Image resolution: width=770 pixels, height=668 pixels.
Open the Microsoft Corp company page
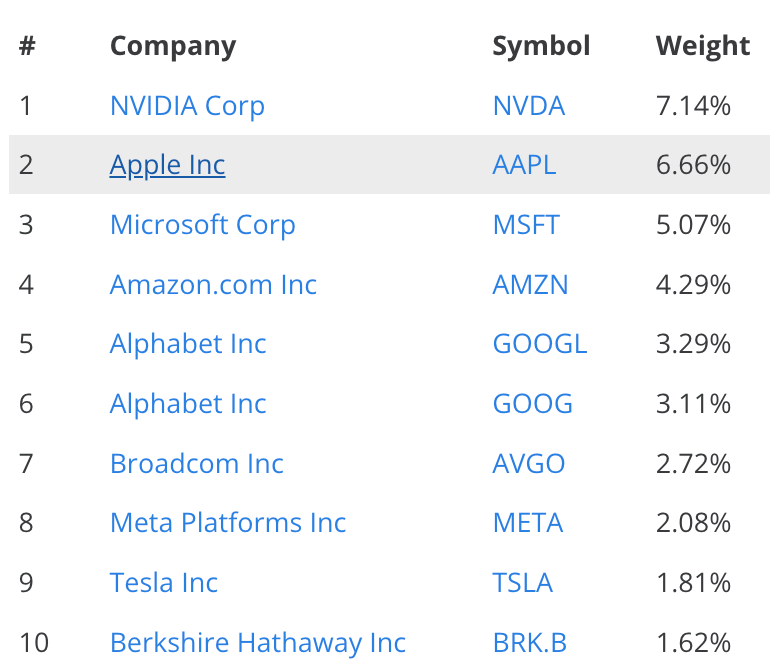(202, 225)
